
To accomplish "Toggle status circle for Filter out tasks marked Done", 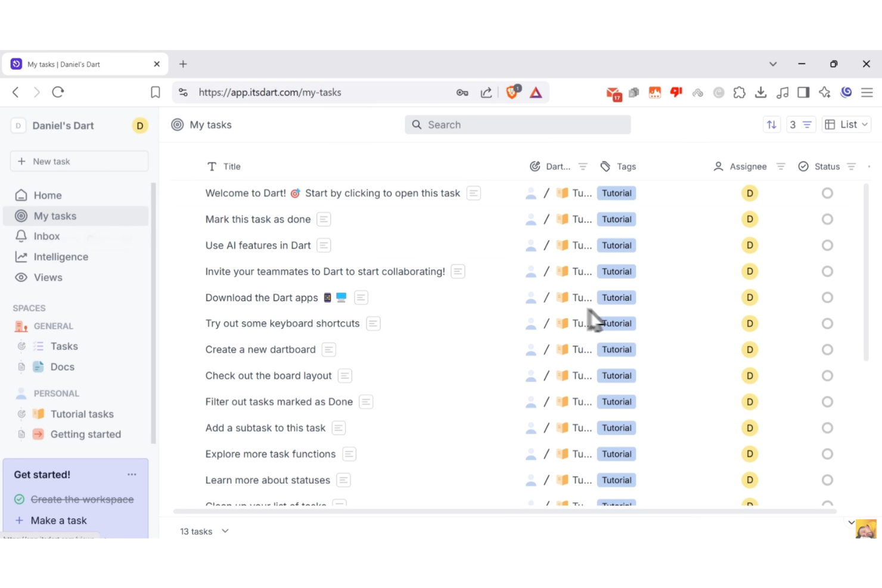I will (827, 402).
